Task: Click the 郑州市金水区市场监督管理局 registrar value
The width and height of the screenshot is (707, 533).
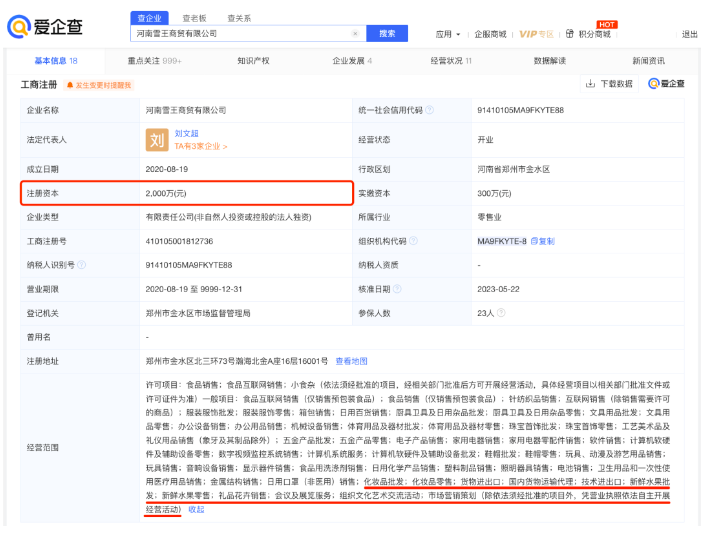Action: pyautogui.click(x=197, y=313)
